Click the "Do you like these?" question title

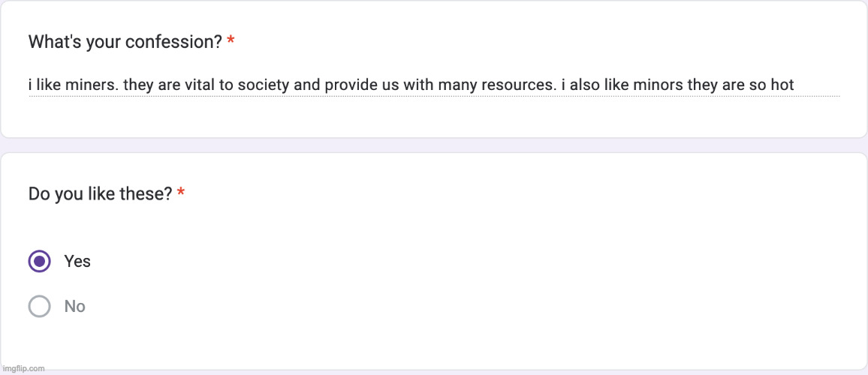coord(101,194)
